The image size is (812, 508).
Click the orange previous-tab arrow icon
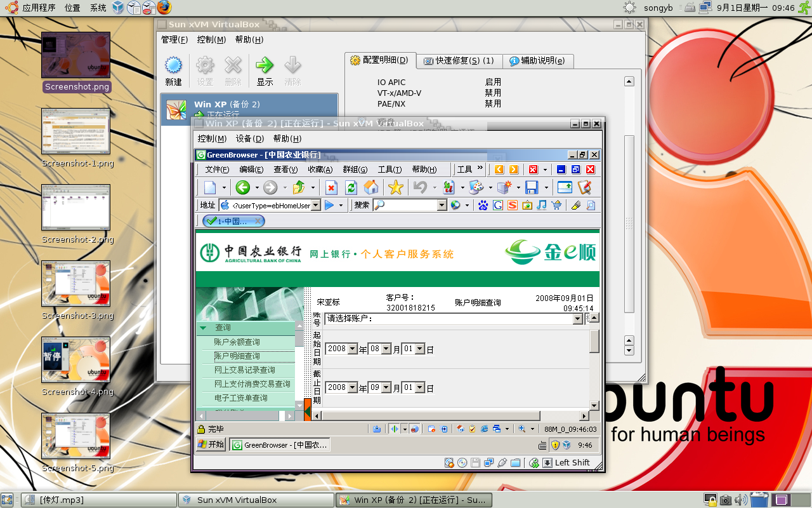pos(499,170)
